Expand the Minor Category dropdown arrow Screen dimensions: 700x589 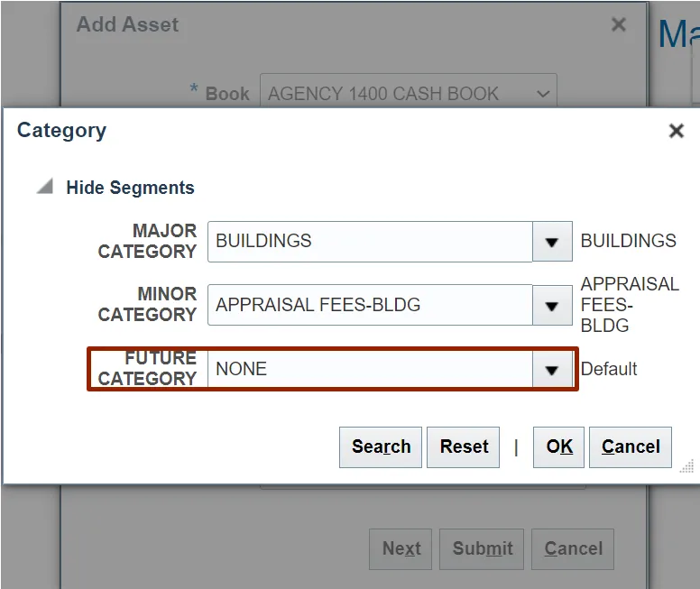coord(552,306)
